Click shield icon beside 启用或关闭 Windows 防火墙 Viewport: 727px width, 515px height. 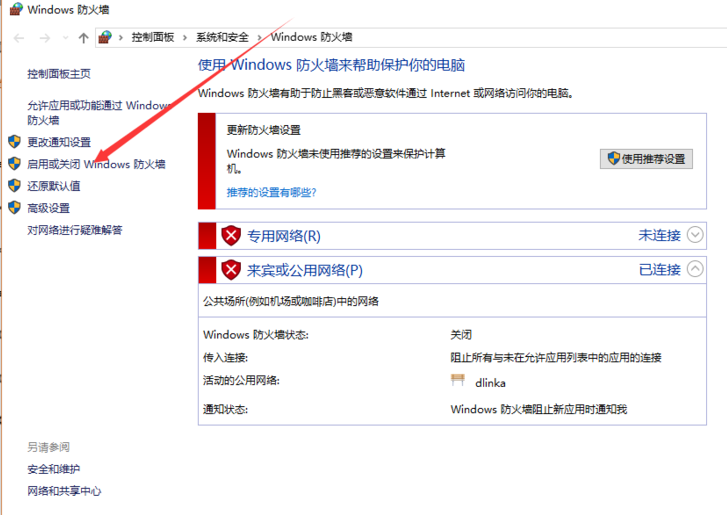15,164
